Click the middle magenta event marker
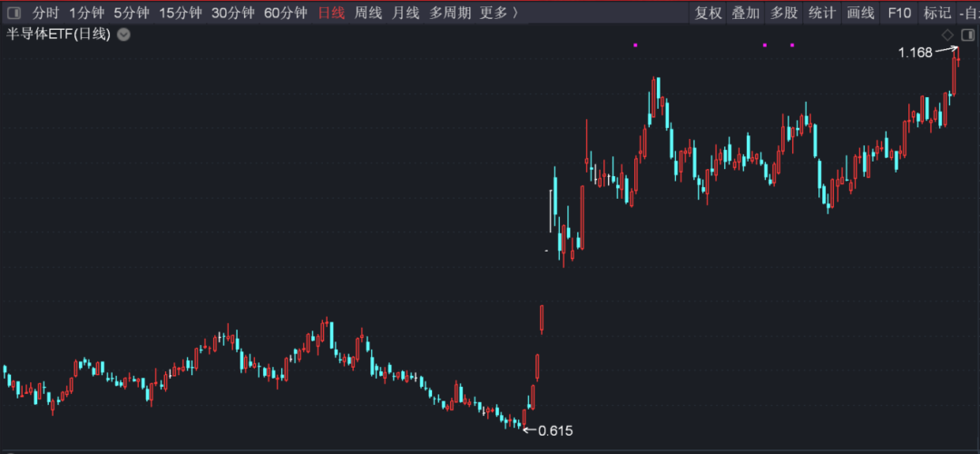980x454 pixels. (x=764, y=45)
